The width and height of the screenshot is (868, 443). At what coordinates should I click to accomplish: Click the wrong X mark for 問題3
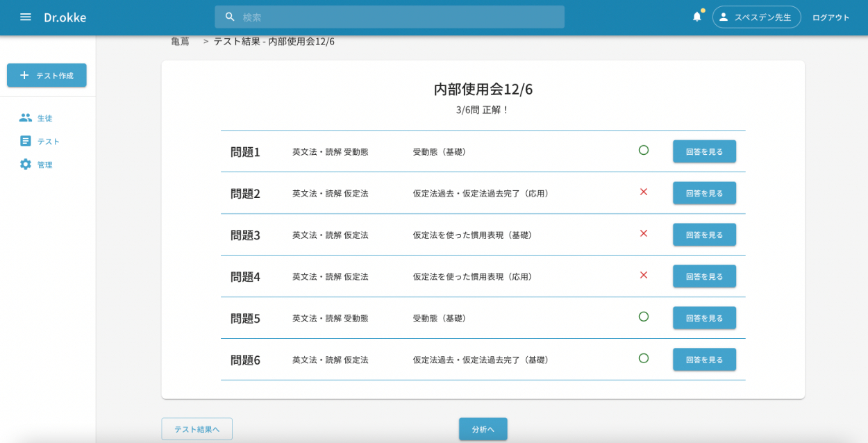[x=644, y=233]
